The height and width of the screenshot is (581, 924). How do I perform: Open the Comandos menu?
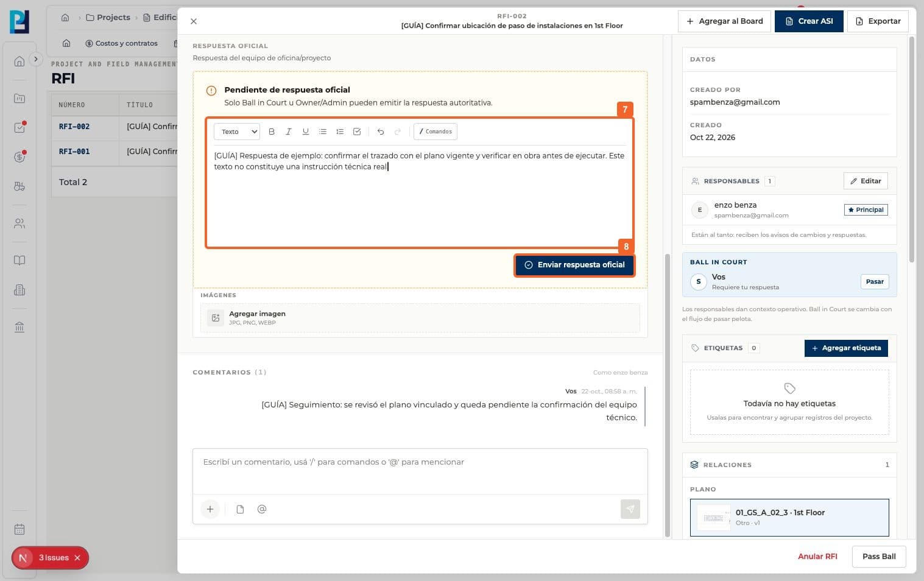pos(436,132)
